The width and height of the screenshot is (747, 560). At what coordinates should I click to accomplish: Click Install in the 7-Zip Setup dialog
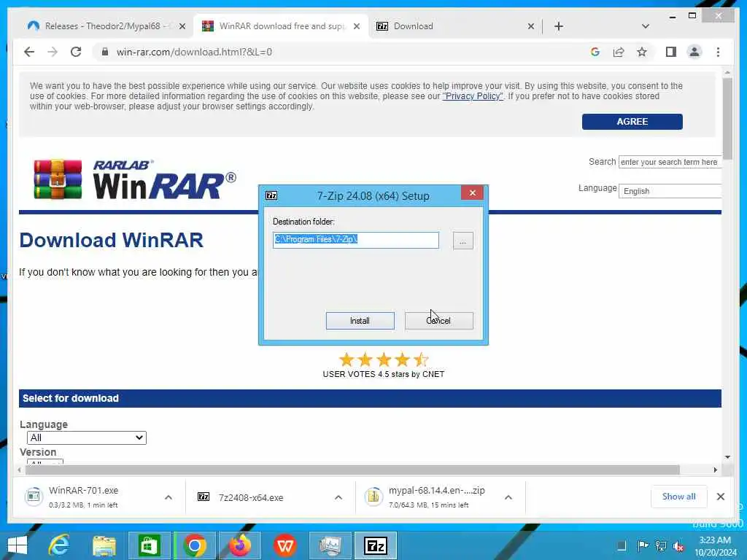click(360, 321)
